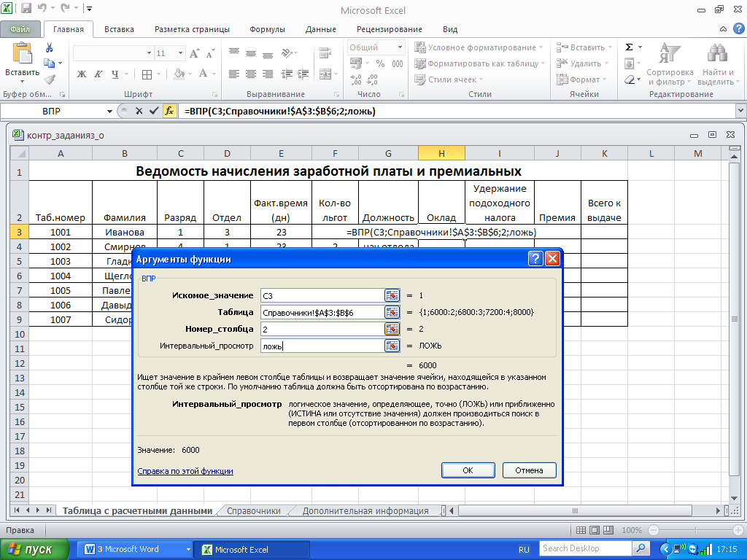Open the Name Box function dropdown arrow
Screen dimensions: 747x560
pos(109,111)
